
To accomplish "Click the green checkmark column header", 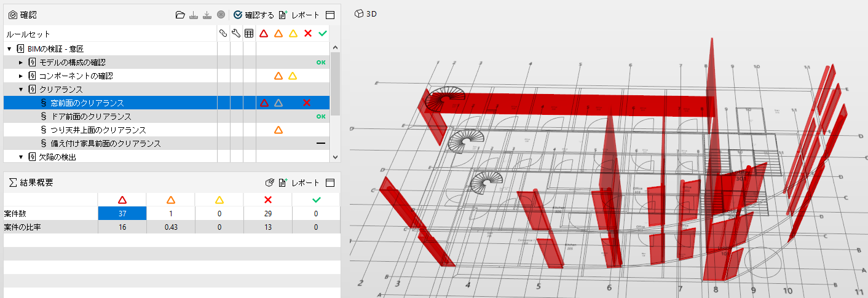I will pyautogui.click(x=323, y=34).
